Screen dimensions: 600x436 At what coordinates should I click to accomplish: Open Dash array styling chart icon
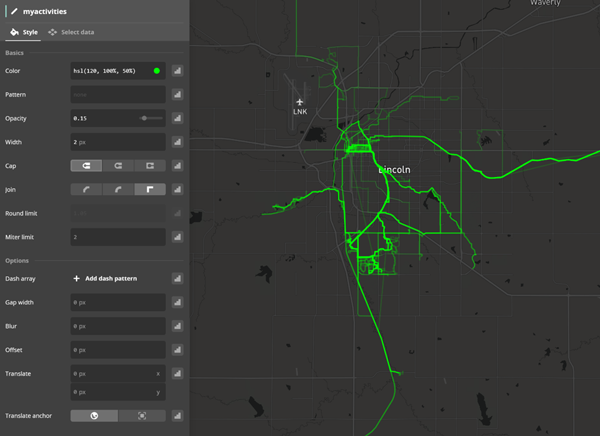tap(177, 279)
